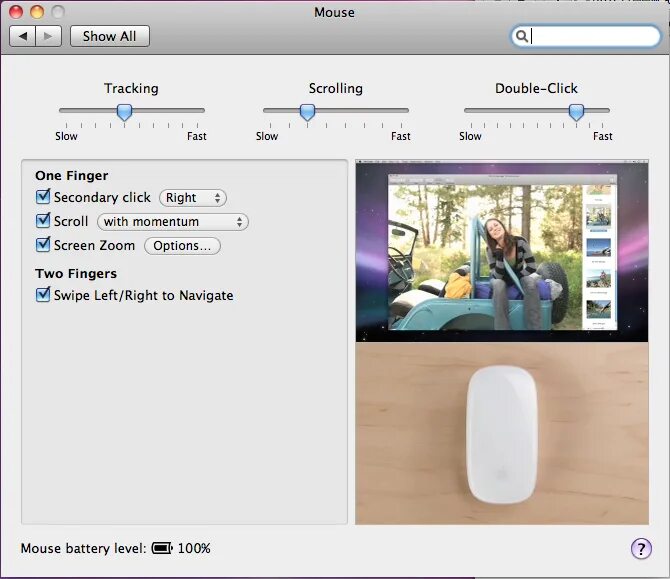Open the 'with momentum' scroll dropdown
Screen dimensions: 670x579
[x=173, y=222]
